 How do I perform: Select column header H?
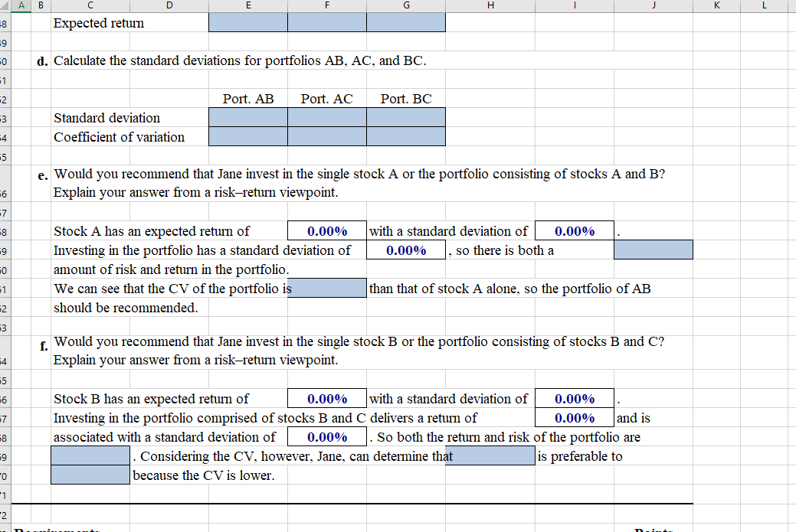tap(489, 5)
